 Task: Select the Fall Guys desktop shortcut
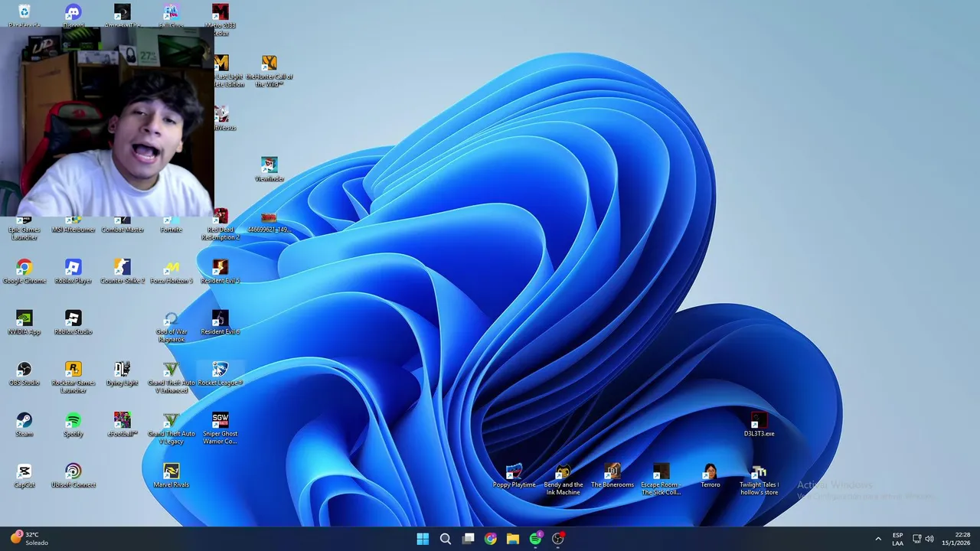click(x=171, y=15)
